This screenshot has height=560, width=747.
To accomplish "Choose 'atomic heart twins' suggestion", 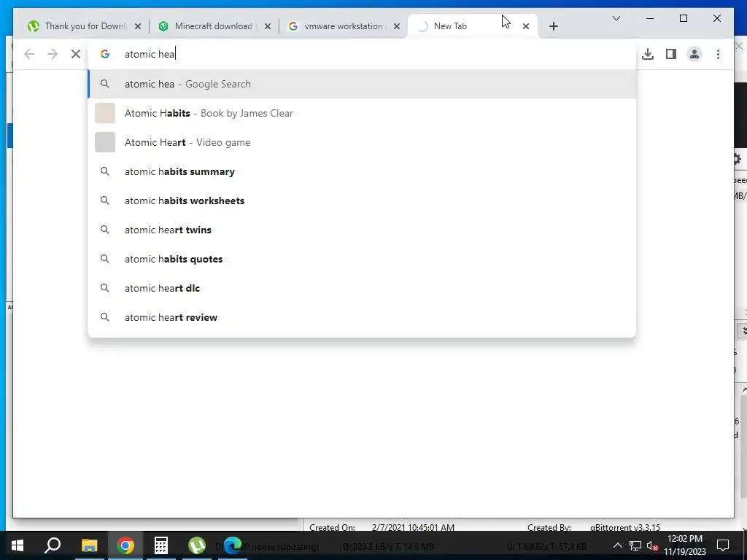I will 362,230.
